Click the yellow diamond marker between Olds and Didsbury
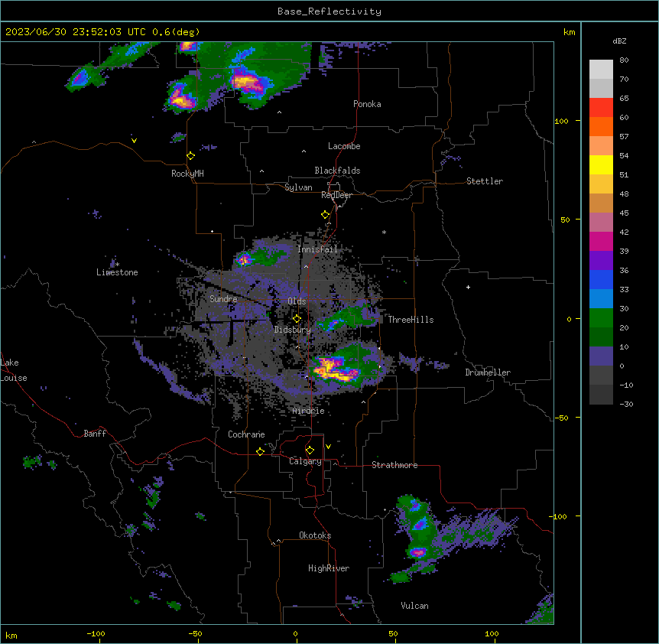 297,318
